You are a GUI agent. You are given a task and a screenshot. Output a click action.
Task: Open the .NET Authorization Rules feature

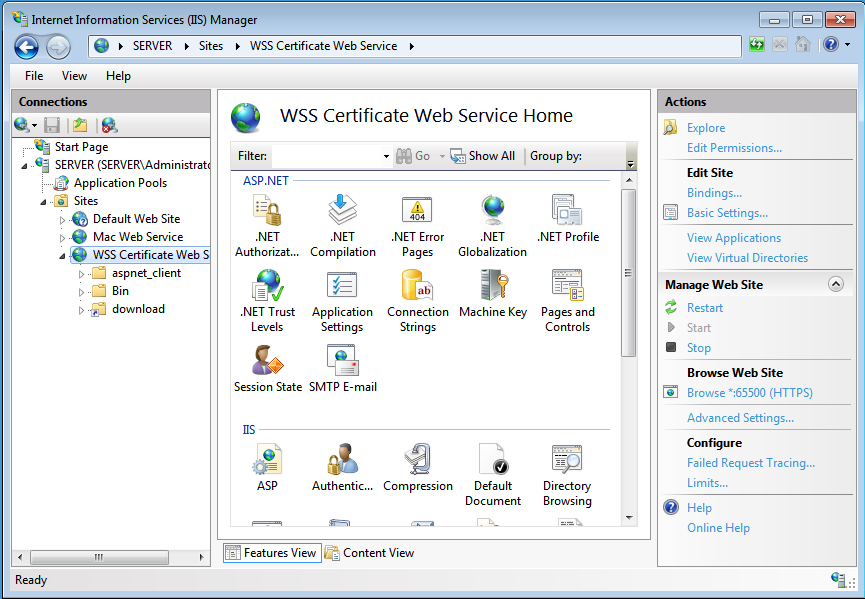tap(267, 226)
